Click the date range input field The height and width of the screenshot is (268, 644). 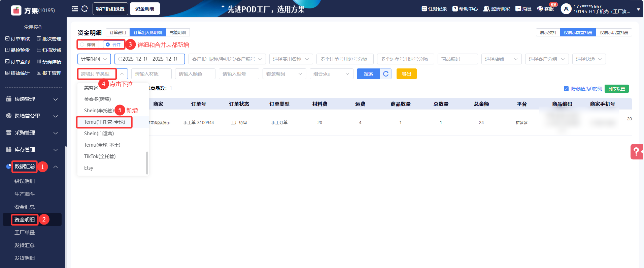[x=150, y=59]
